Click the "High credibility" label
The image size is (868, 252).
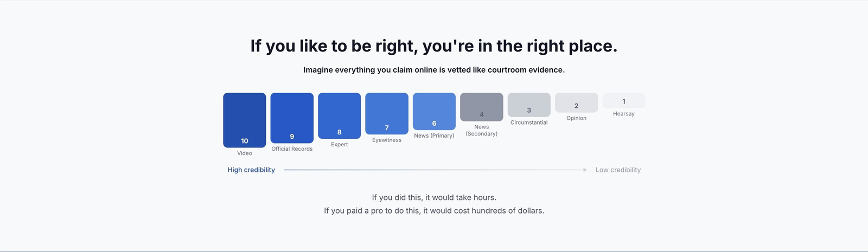point(251,170)
